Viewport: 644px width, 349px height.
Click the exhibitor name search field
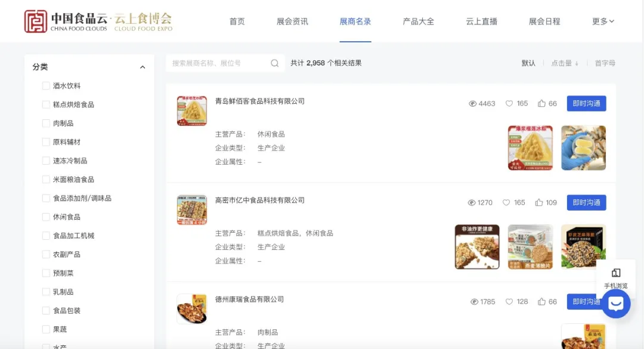point(218,63)
